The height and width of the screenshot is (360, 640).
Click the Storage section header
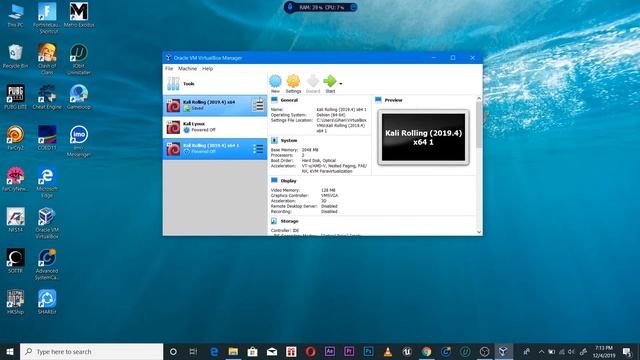tap(289, 221)
